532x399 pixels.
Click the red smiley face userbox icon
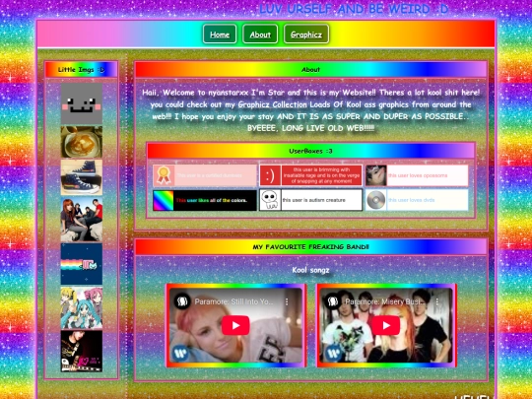pos(270,175)
